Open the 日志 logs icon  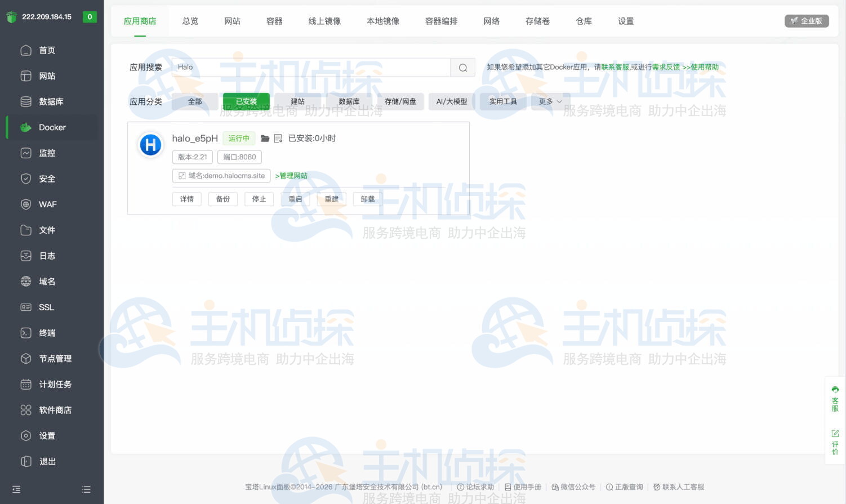(x=26, y=256)
